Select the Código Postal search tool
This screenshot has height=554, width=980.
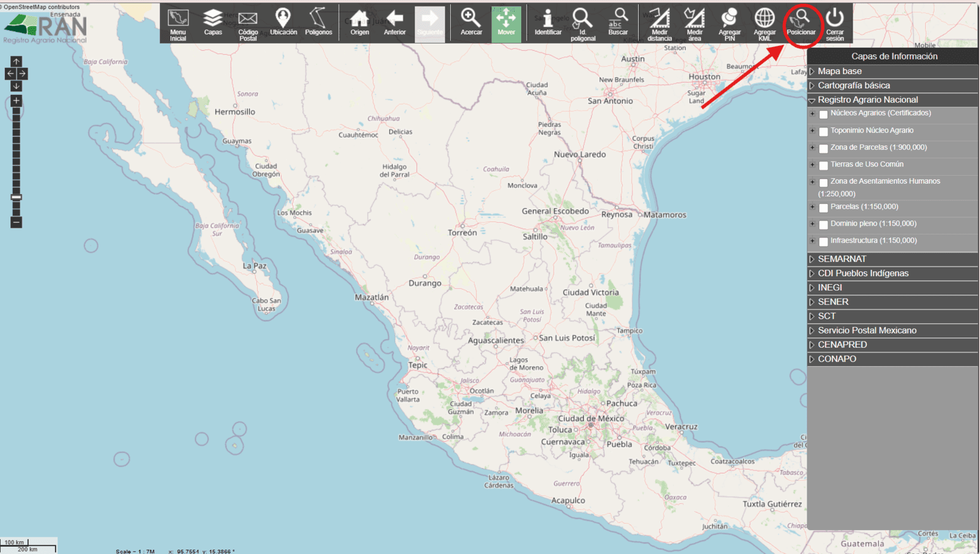248,24
